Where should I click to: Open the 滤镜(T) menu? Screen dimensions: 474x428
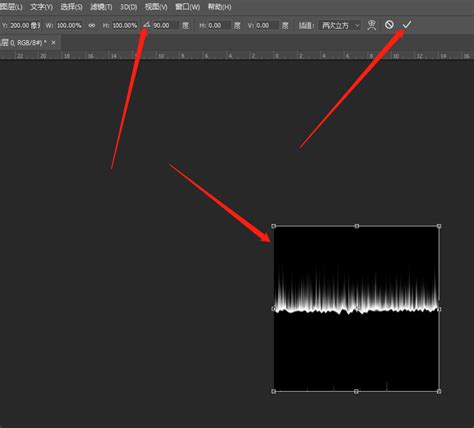101,7
